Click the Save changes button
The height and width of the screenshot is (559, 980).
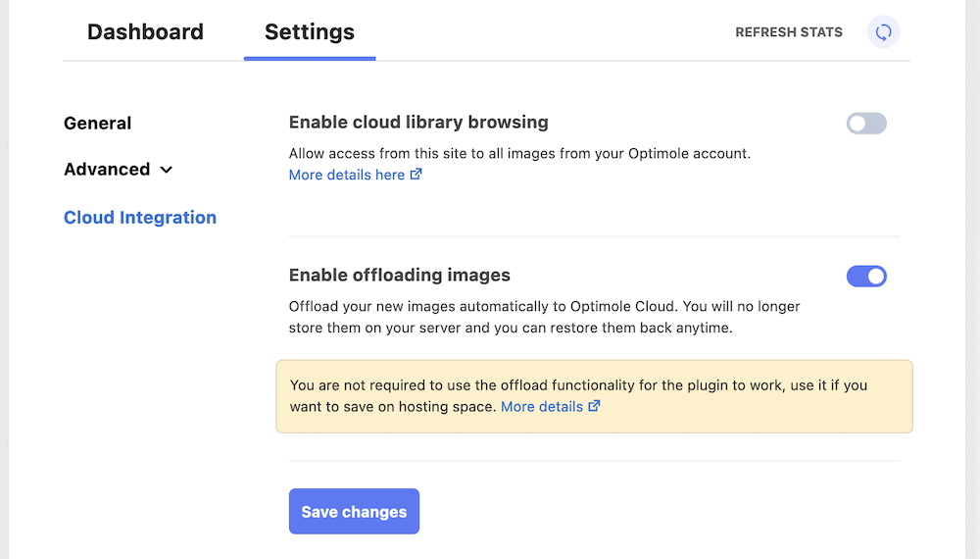pyautogui.click(x=354, y=512)
